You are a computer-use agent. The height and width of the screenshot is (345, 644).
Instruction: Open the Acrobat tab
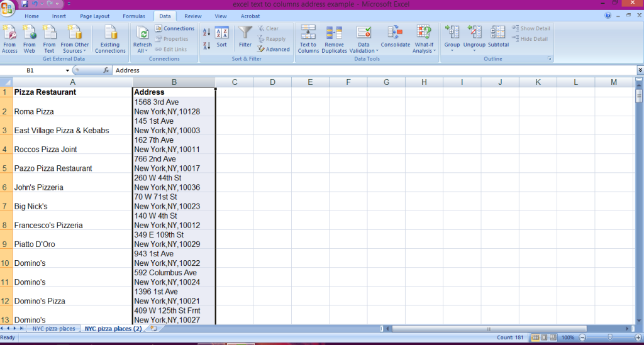pos(250,16)
